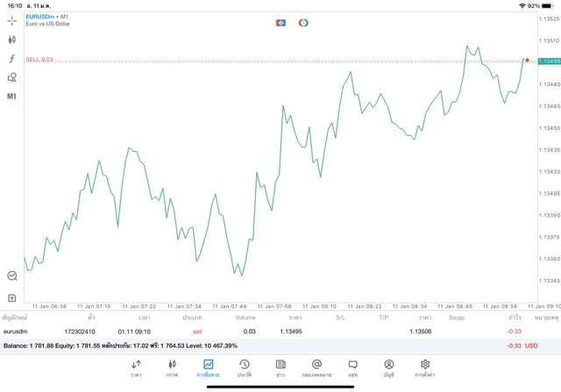Tap the Euro vs US Dollar description
This screenshot has width=561, height=392.
(47, 24)
